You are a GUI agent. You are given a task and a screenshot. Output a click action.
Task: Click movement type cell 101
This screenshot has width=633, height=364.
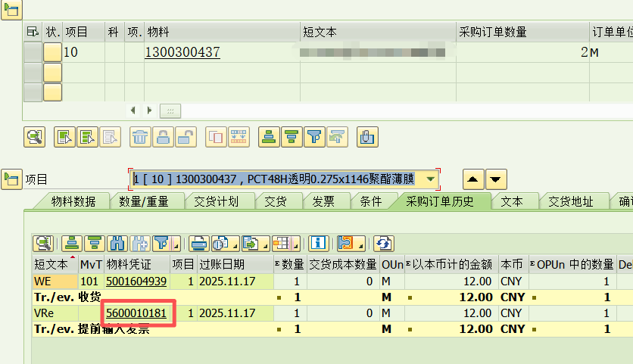(91, 282)
